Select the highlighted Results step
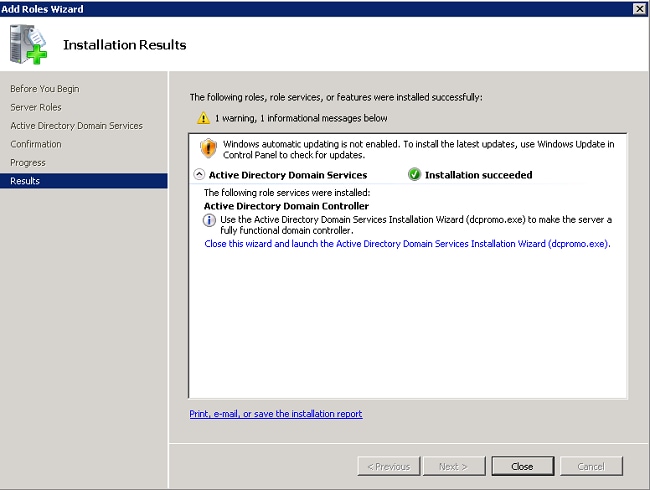650x490 pixels. 84,181
